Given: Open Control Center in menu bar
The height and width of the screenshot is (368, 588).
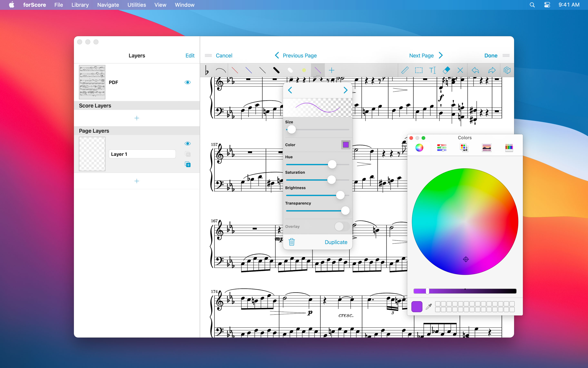Looking at the screenshot, I should pyautogui.click(x=547, y=5).
